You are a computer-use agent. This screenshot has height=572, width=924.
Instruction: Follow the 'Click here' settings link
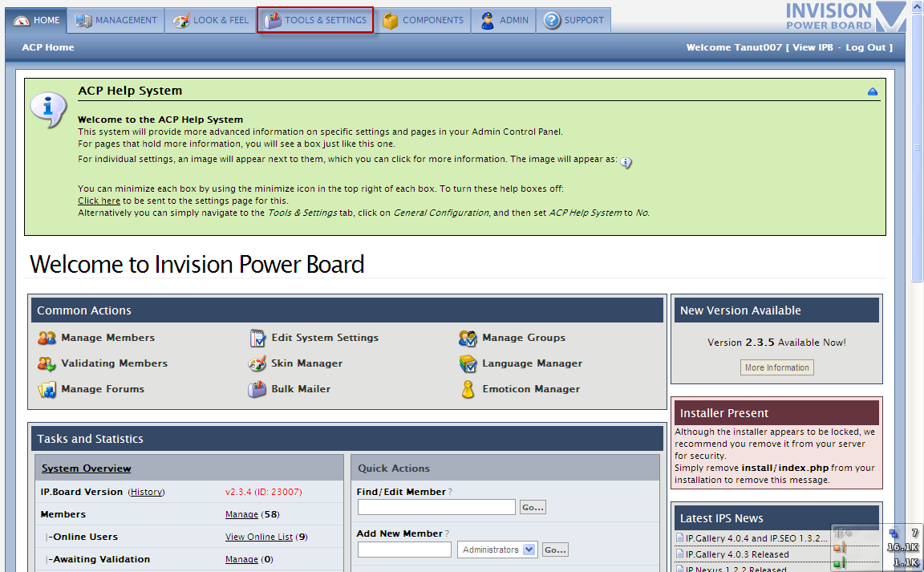pyautogui.click(x=99, y=201)
